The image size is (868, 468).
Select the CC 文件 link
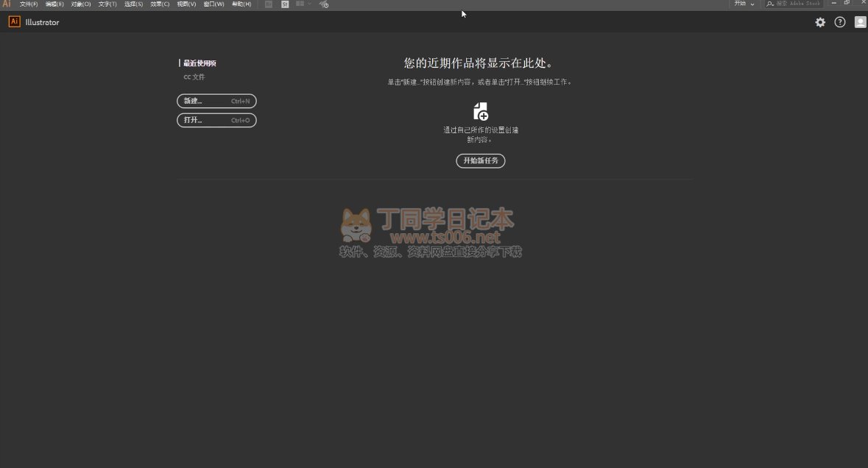[194, 77]
